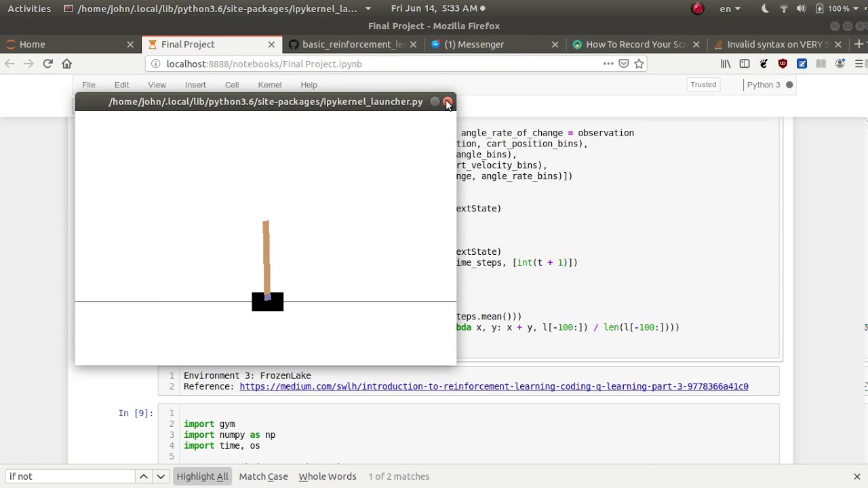
Task: Show site information for localhost
Action: (x=155, y=64)
